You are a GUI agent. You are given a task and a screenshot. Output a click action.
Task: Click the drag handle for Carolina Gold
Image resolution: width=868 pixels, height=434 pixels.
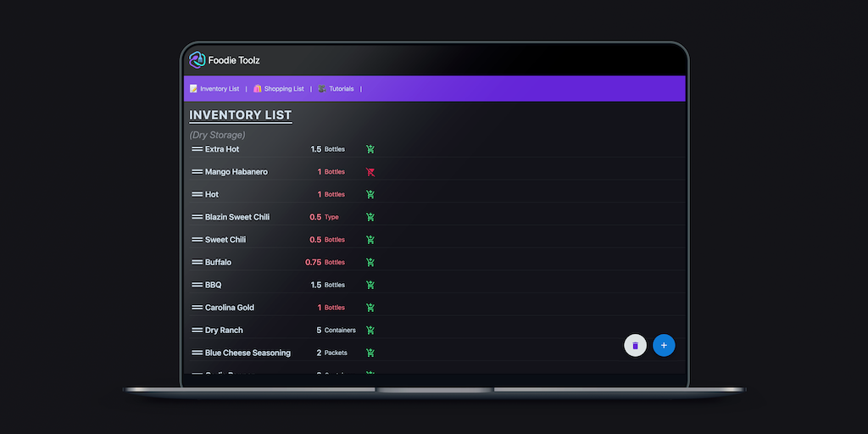[197, 308]
